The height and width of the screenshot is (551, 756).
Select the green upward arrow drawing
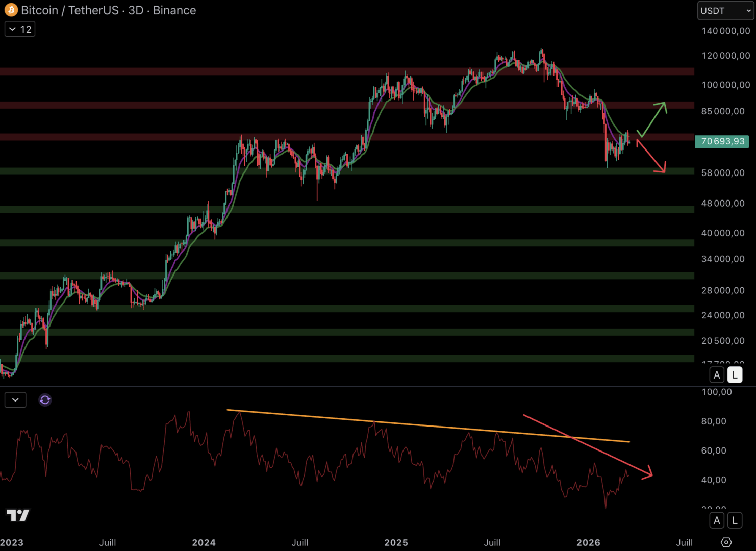click(x=652, y=119)
